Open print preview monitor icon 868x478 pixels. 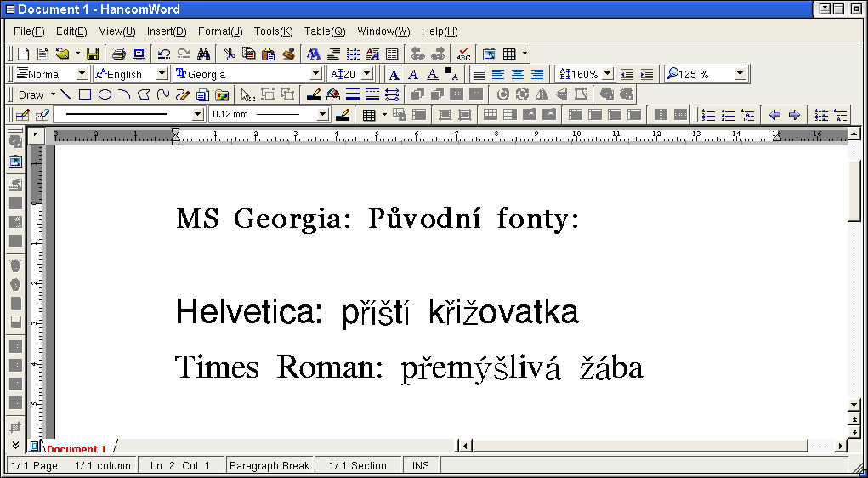pos(139,54)
